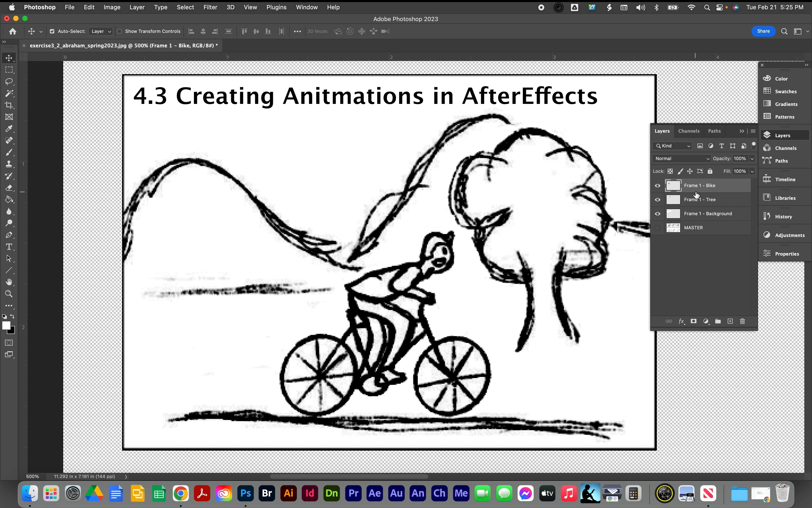Viewport: 812px width, 508px height.
Task: Add a layer mask
Action: [x=694, y=321]
